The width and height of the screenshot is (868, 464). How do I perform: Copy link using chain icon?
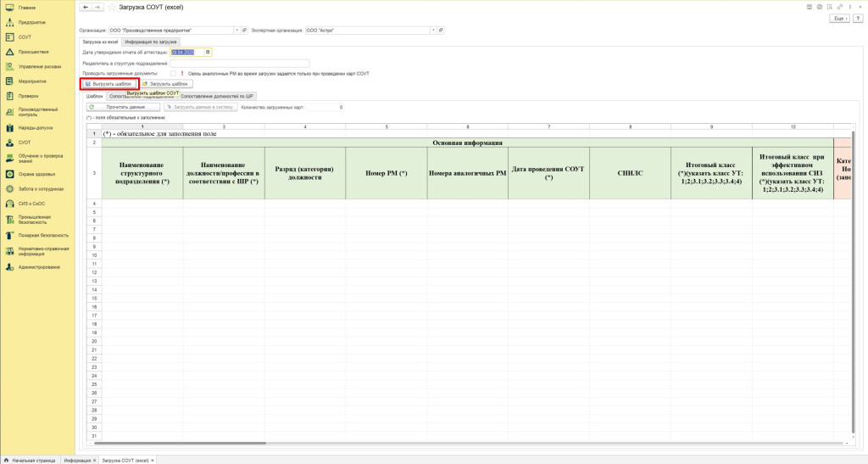click(840, 7)
